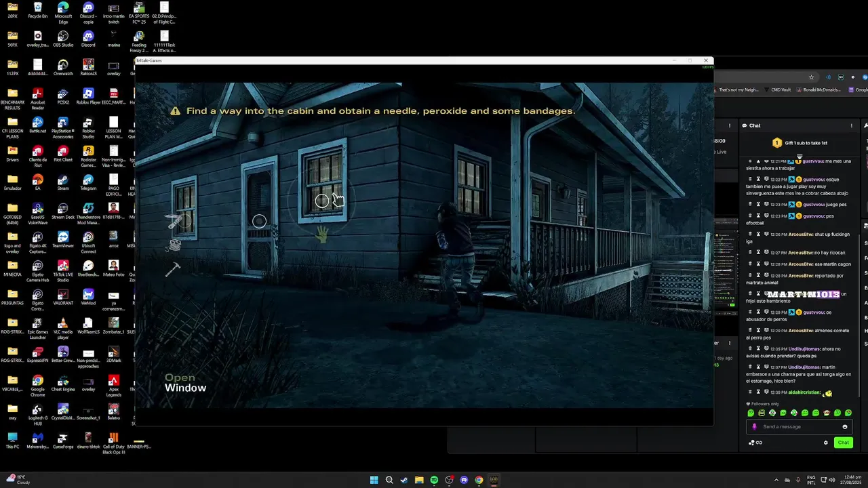Open the Ubisoft Connect desktop shortcut
Viewport: 868px width, 488px height.
click(x=88, y=242)
